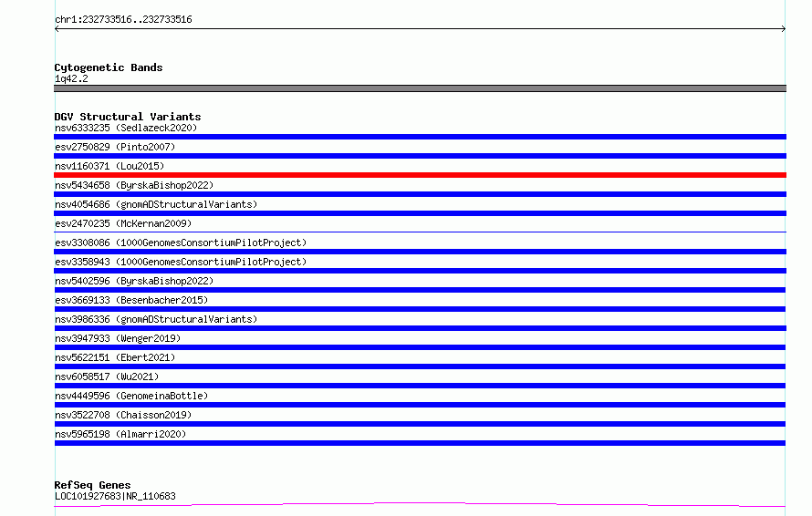Open variant esv3358943 (1000GenomesConsortiumPilotProject) label
Viewport: 812px width, 516px height.
pos(181,262)
